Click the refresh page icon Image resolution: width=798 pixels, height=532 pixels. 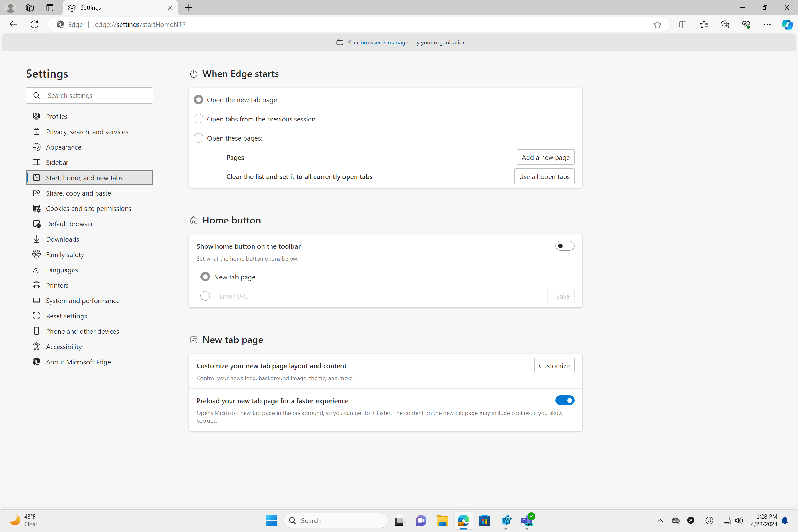click(34, 24)
